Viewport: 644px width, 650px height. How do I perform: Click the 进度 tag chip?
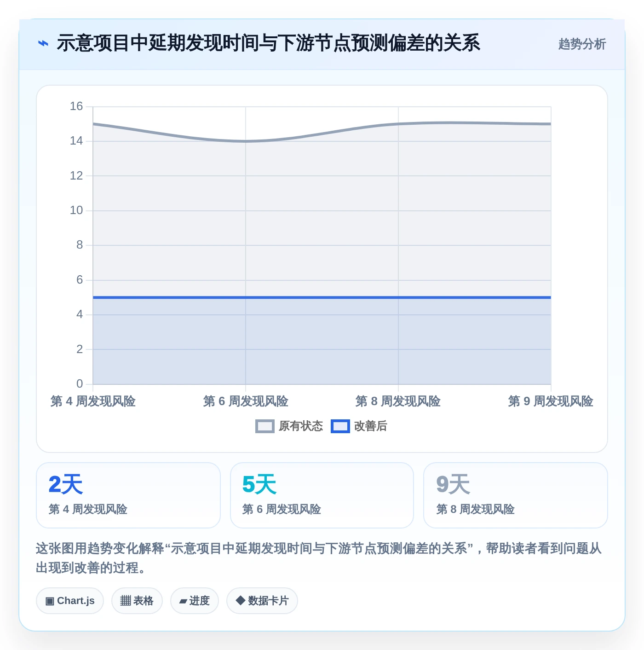pos(195,601)
